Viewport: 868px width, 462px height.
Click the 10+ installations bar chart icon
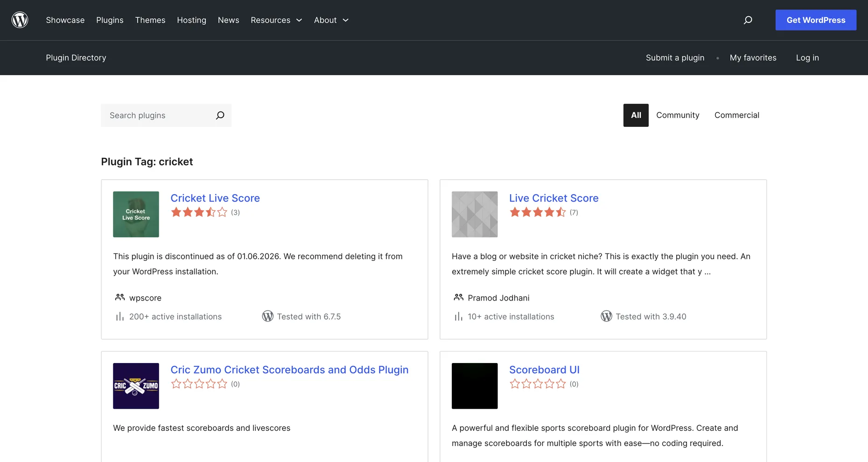pyautogui.click(x=459, y=316)
